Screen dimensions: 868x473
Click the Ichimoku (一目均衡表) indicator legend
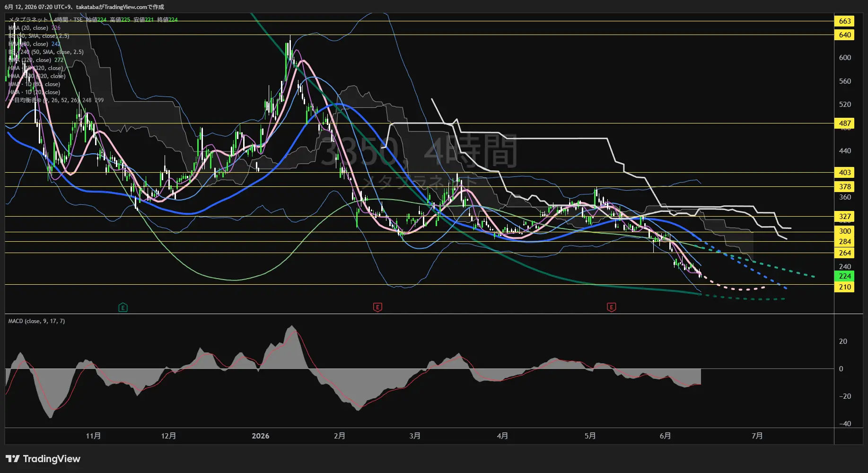coord(56,100)
